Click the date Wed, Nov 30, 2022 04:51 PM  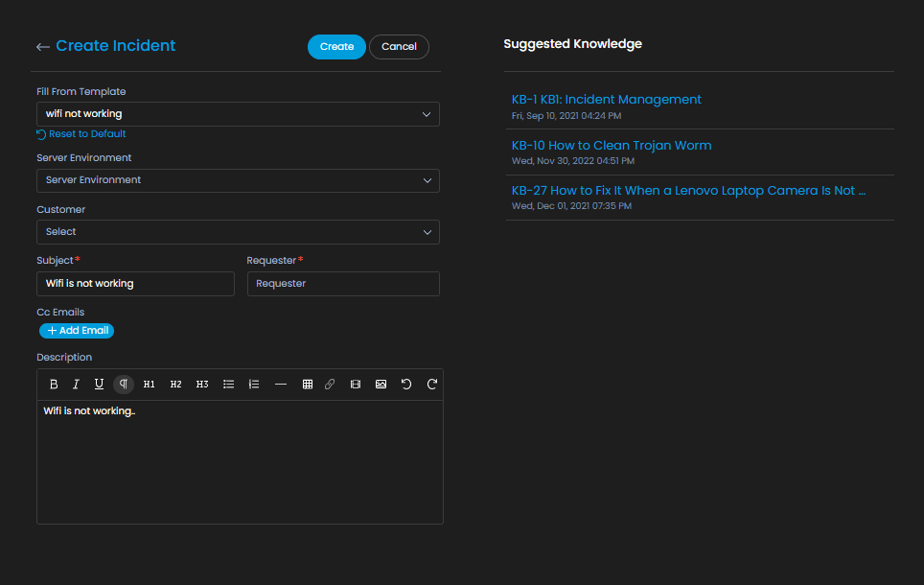(573, 161)
